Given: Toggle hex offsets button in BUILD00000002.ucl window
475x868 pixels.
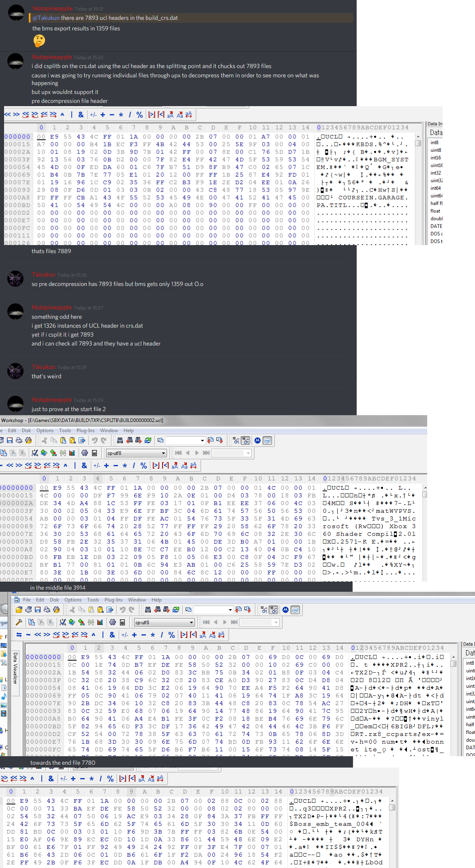Looking at the screenshot, I should [246, 440].
